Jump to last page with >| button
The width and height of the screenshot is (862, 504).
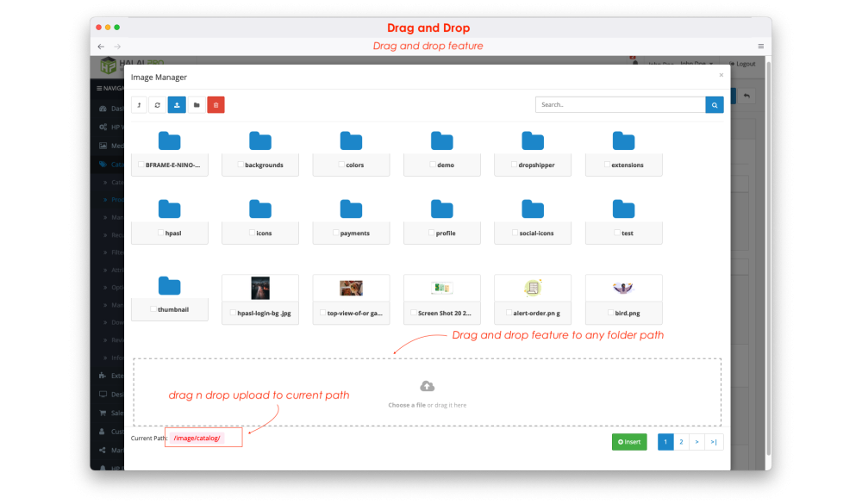714,442
